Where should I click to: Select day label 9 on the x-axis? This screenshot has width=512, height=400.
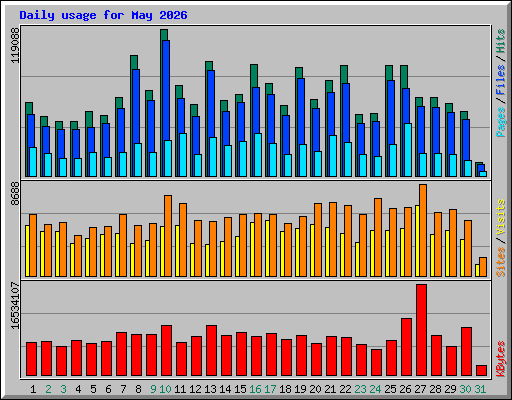coord(153,389)
